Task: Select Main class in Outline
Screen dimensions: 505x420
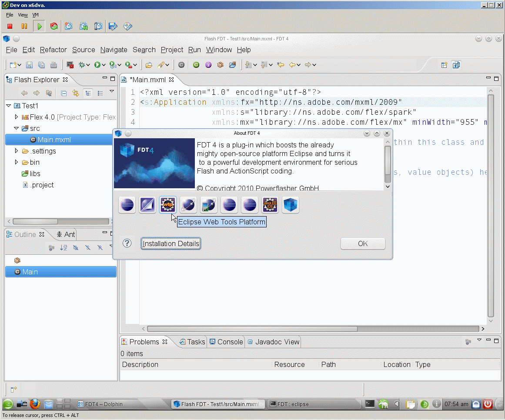Action: coord(60,272)
